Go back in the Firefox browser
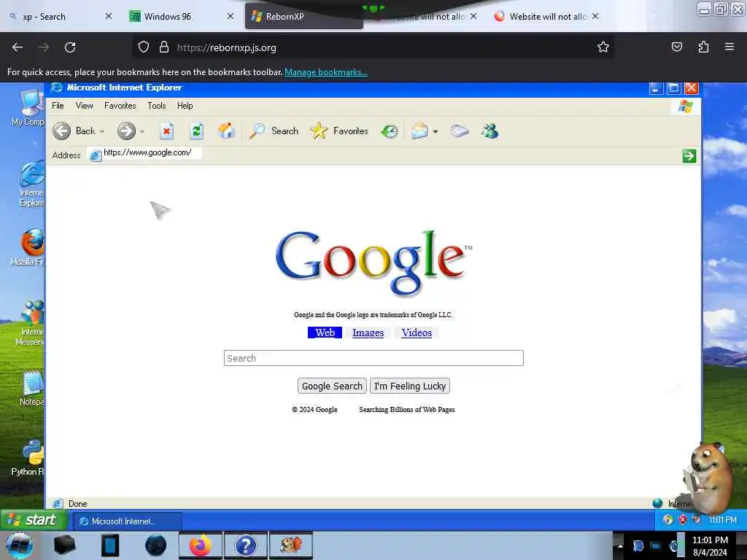This screenshot has height=560, width=747. pyautogui.click(x=18, y=47)
